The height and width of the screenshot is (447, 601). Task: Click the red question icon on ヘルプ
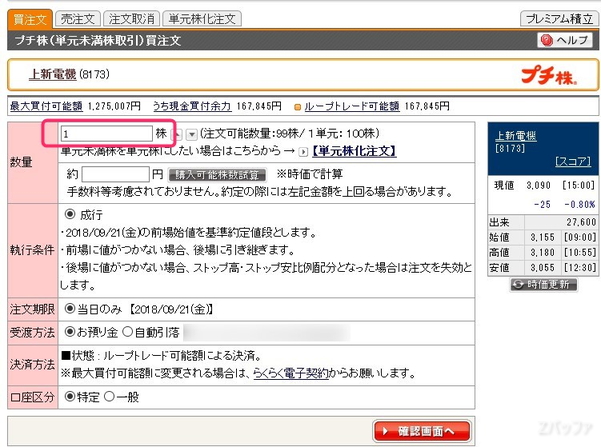pos(546,40)
